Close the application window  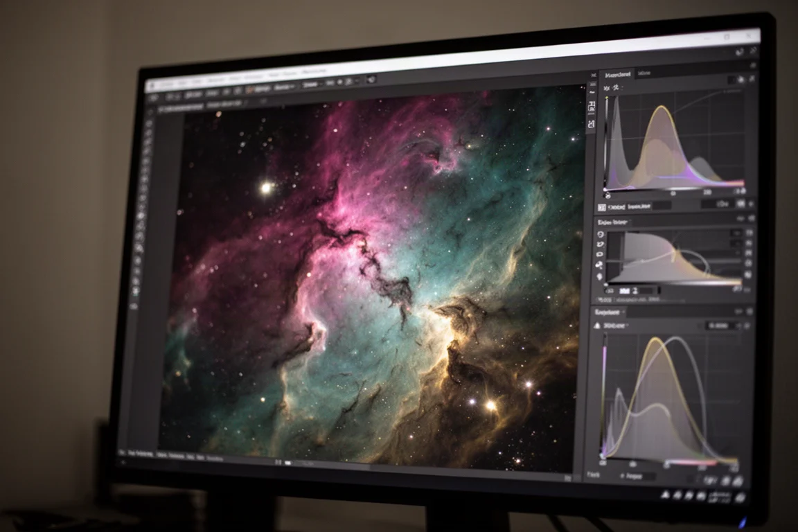coord(749,36)
